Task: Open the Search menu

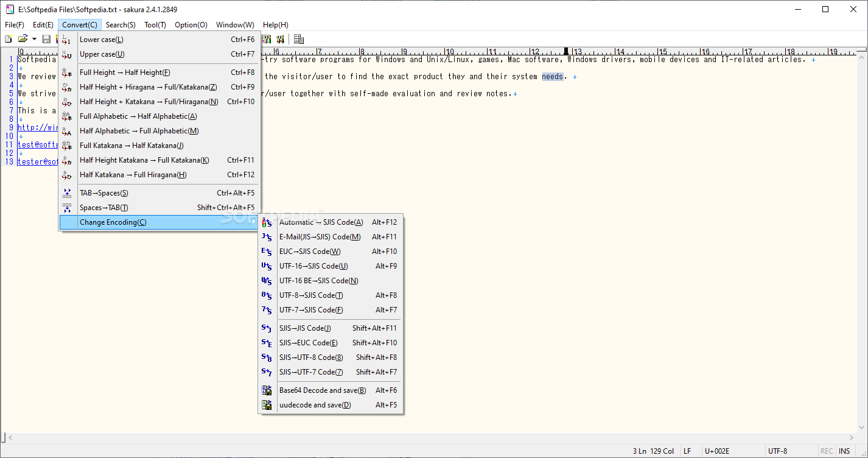Action: [x=121, y=25]
